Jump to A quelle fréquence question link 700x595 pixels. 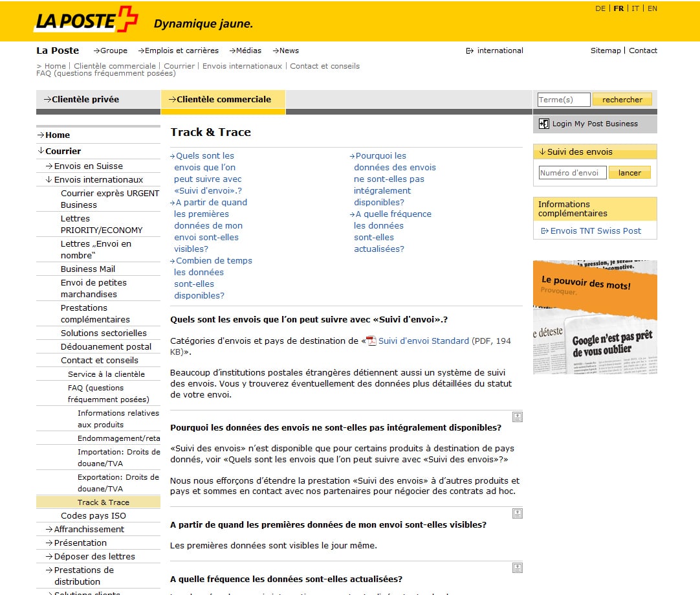click(391, 231)
